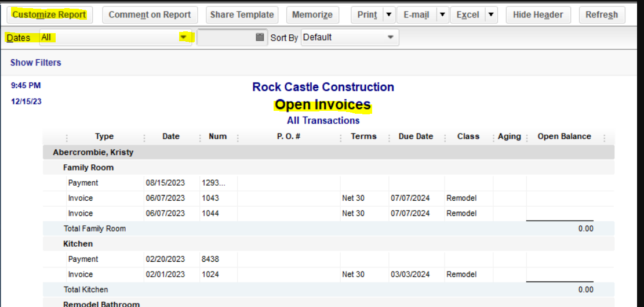Click the Due Date column header
Image resolution: width=644 pixels, height=307 pixels.
[416, 137]
